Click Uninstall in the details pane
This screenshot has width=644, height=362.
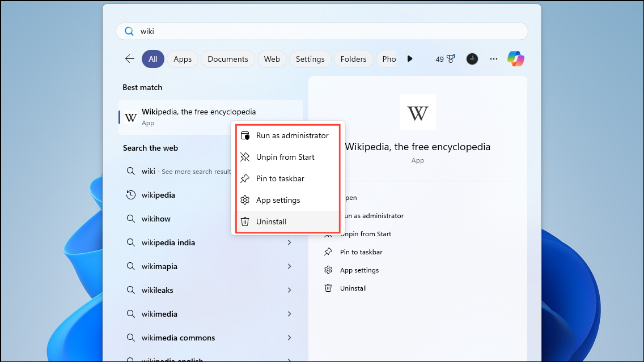pos(353,288)
